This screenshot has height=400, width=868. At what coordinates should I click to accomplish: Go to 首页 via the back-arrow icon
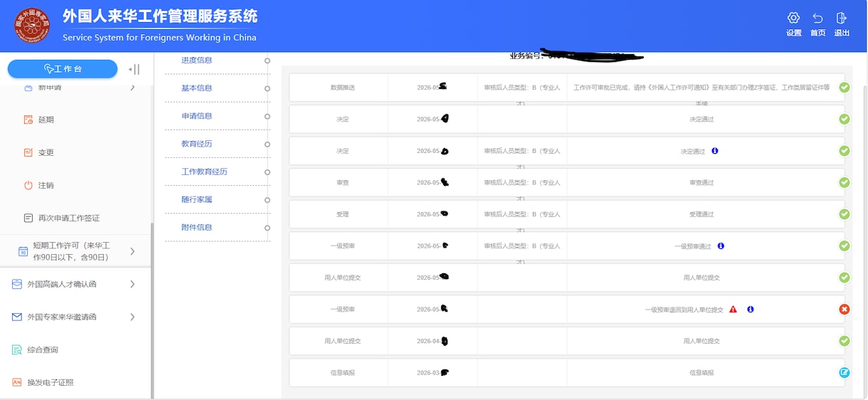click(x=817, y=18)
